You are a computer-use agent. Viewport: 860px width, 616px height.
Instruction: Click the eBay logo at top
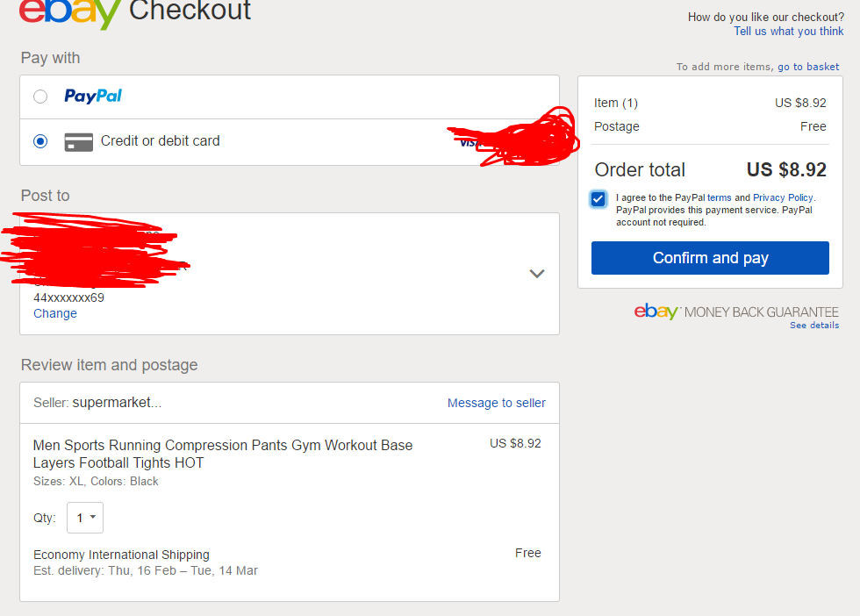(70, 12)
